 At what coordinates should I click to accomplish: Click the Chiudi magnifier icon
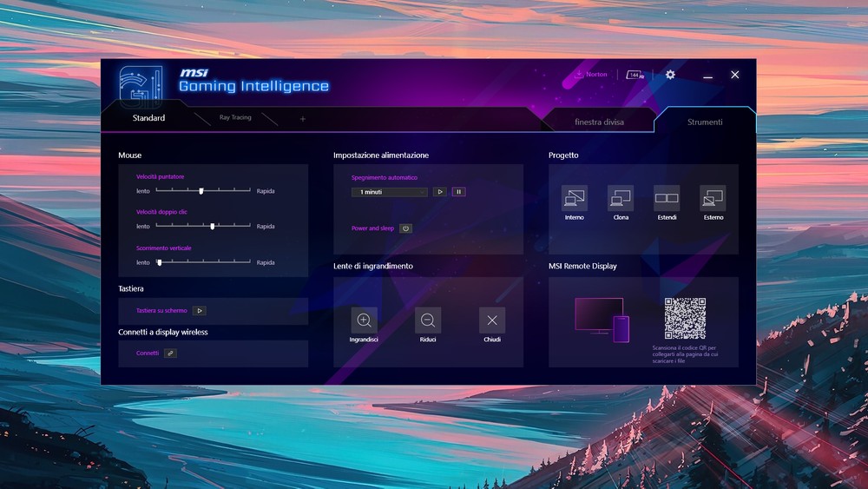click(x=492, y=320)
